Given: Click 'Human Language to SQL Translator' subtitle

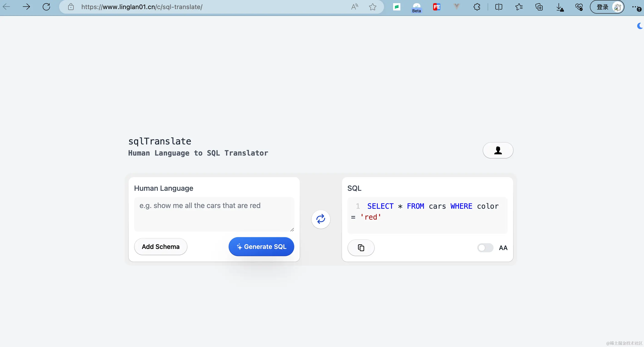Looking at the screenshot, I should tap(198, 153).
